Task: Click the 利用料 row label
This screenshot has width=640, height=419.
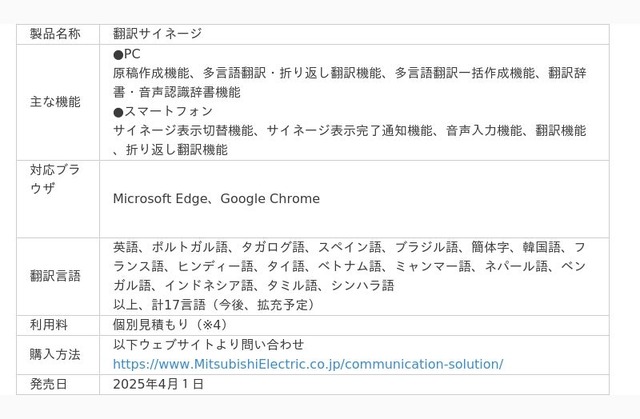Action: click(x=49, y=325)
